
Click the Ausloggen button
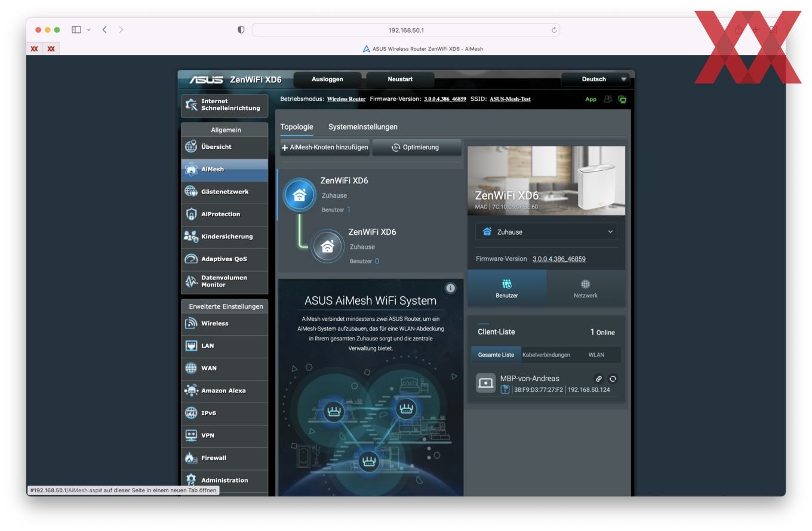click(327, 79)
